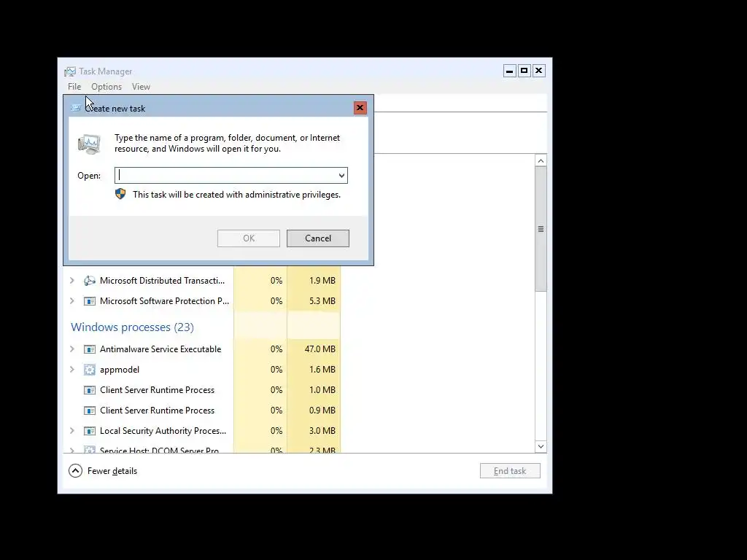This screenshot has width=747, height=560.
Task: Click the Microsoft Distributed Transaction icon
Action: [x=90, y=281]
